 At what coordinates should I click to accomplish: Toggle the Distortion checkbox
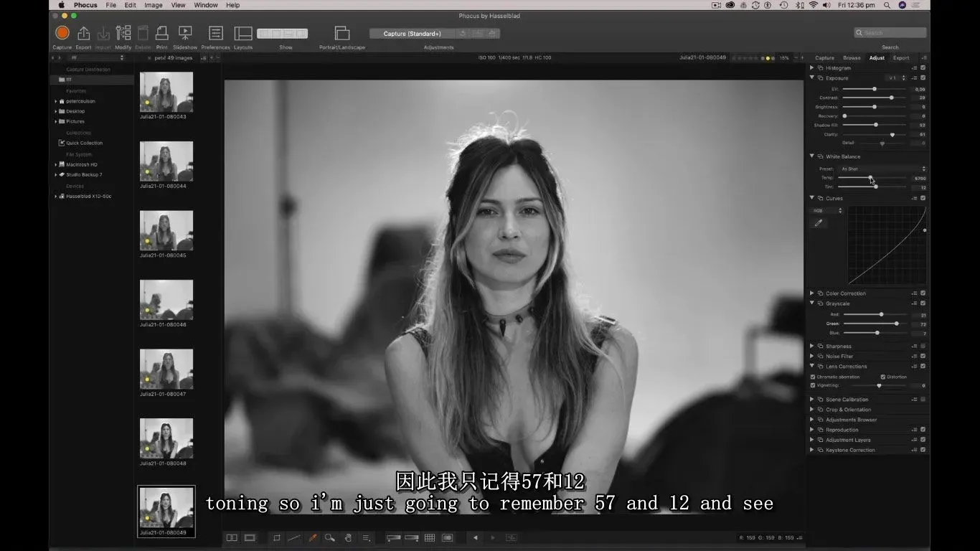[x=883, y=377]
